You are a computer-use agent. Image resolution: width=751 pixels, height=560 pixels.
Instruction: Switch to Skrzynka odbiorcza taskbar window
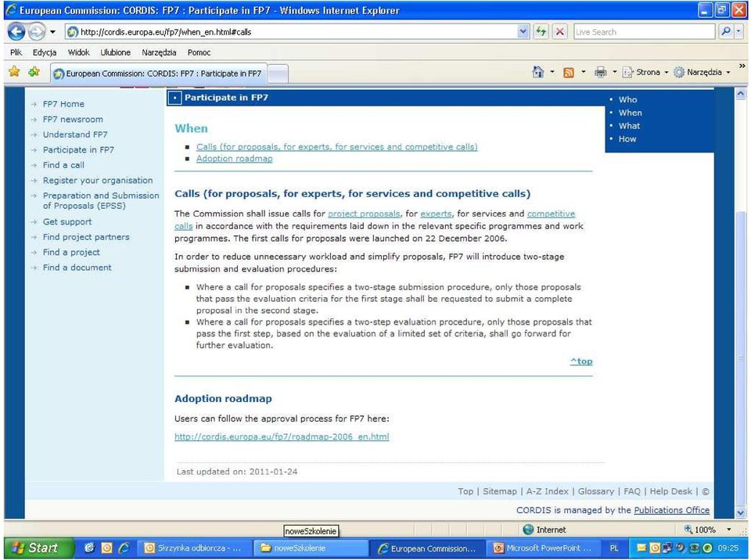point(195,548)
